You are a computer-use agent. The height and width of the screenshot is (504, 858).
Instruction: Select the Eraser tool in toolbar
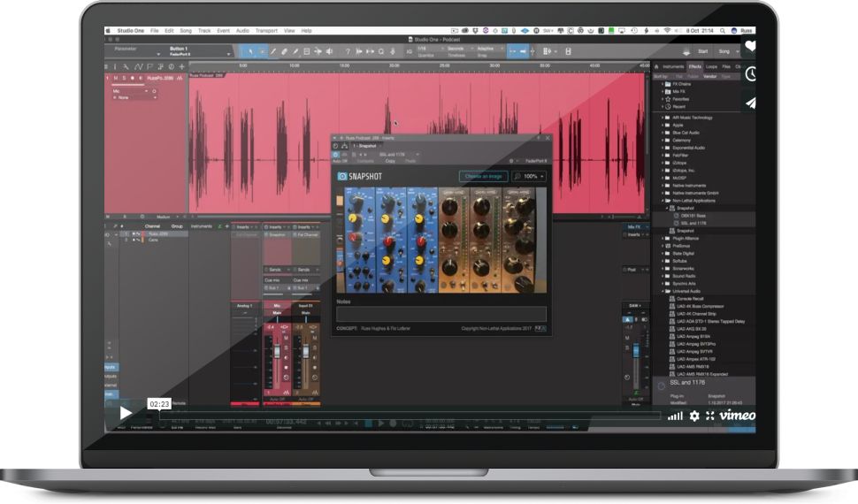tap(284, 51)
